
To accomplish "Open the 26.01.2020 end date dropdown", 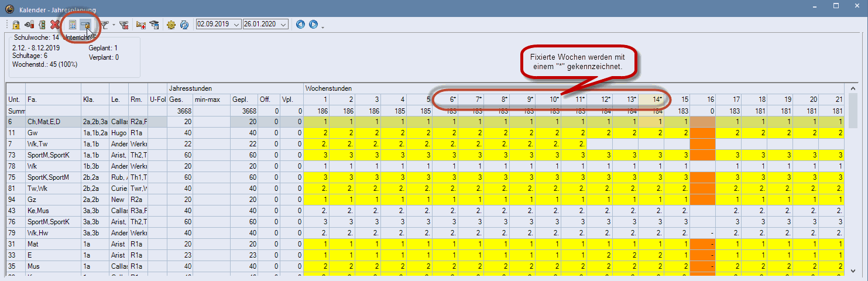I will click(283, 25).
